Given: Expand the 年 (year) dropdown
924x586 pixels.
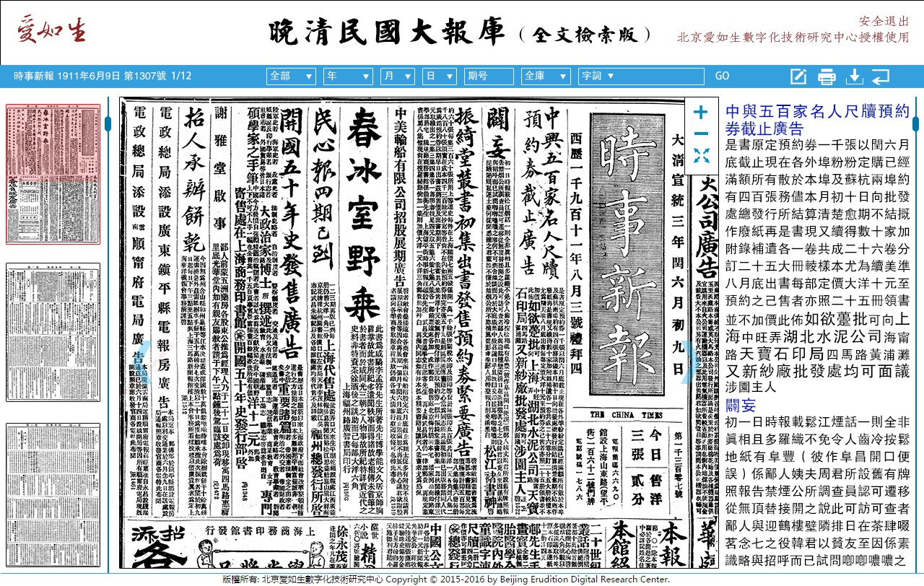Looking at the screenshot, I should click(348, 76).
